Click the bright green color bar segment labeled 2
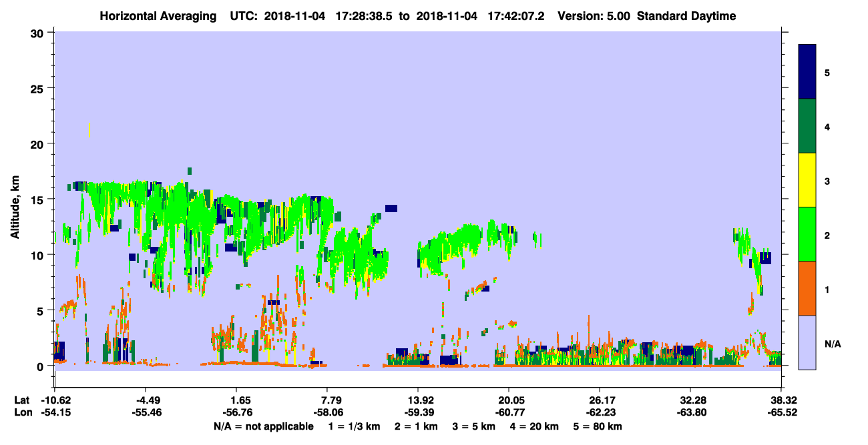This screenshot has height=445, width=868. (x=807, y=234)
